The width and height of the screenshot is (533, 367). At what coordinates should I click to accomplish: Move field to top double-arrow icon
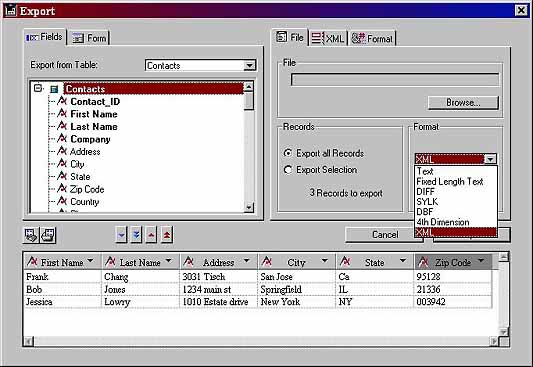point(167,235)
